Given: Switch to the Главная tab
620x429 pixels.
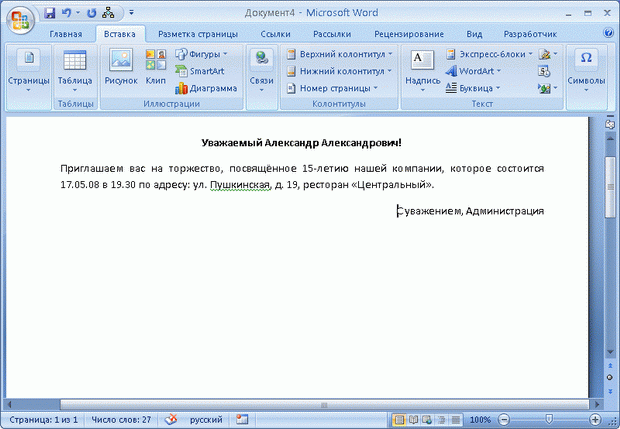Looking at the screenshot, I should [x=66, y=34].
